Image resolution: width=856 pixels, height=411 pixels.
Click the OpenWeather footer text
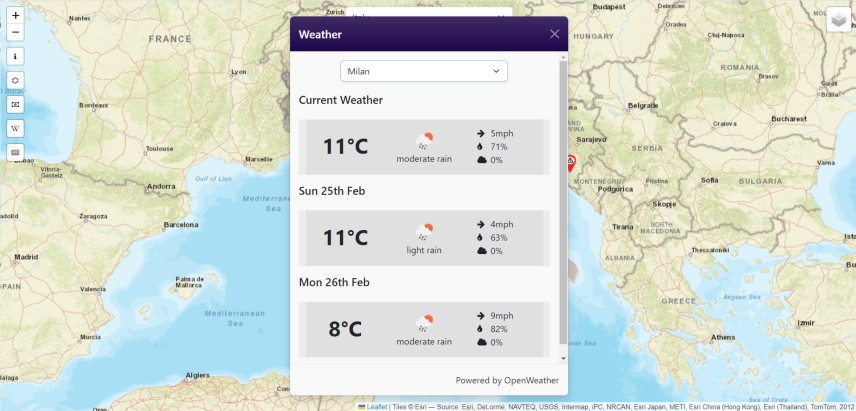(507, 380)
